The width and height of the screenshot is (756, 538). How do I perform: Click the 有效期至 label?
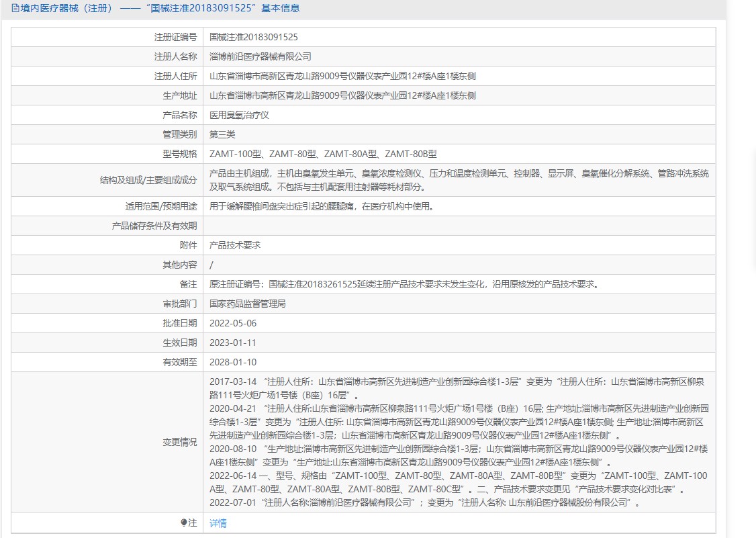pyautogui.click(x=180, y=363)
